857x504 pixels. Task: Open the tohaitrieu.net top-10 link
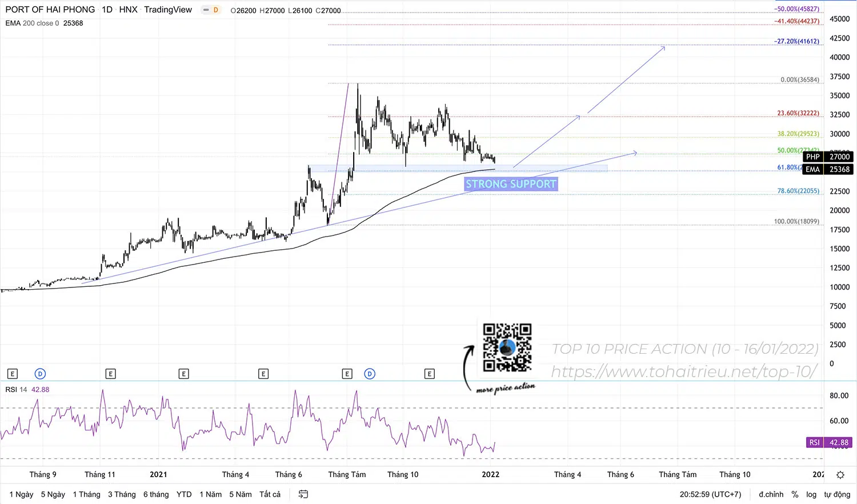(684, 371)
